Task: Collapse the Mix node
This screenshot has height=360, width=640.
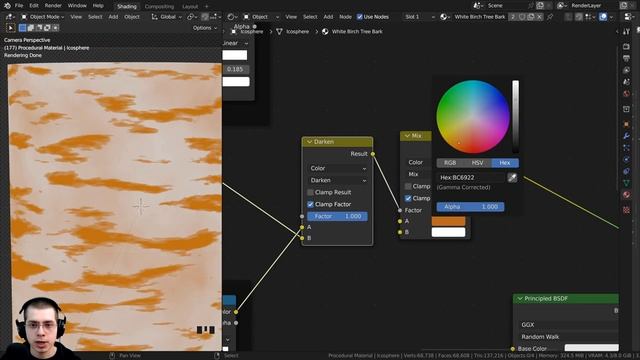Action: click(407, 136)
